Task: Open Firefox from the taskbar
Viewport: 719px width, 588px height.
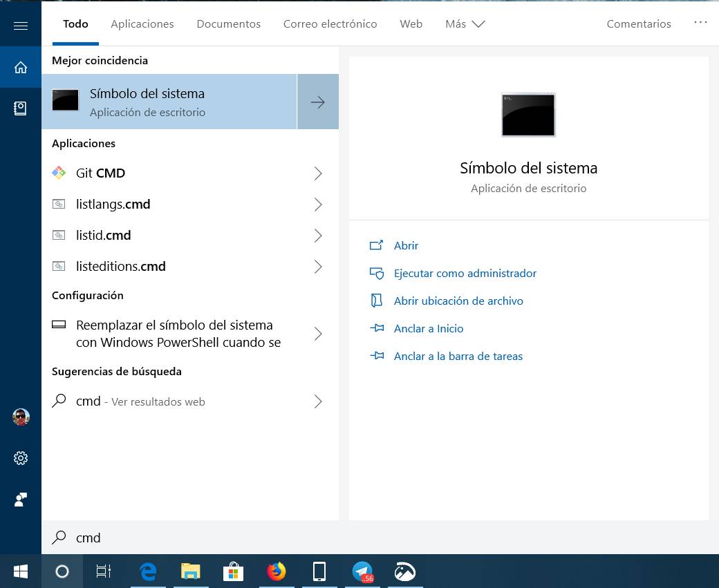Action: pyautogui.click(x=277, y=571)
